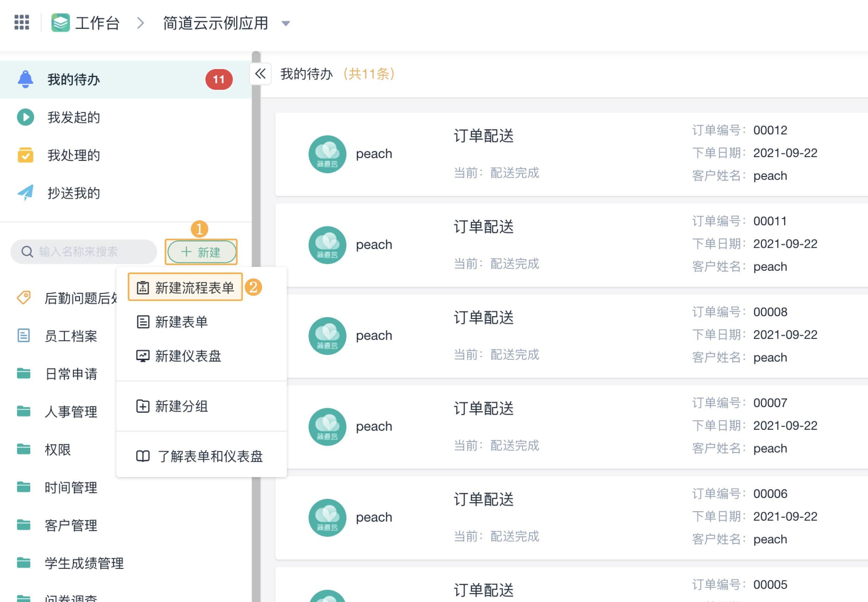Image resolution: width=868 pixels, height=602 pixels.
Task: Choose 新建分组 in the create menu
Action: (143, 407)
